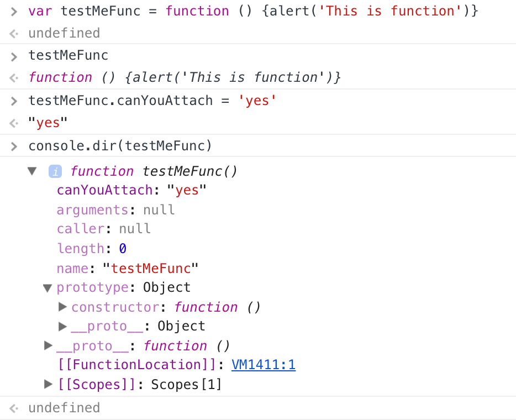Collapse the prototype: Object tree

[x=48, y=287]
